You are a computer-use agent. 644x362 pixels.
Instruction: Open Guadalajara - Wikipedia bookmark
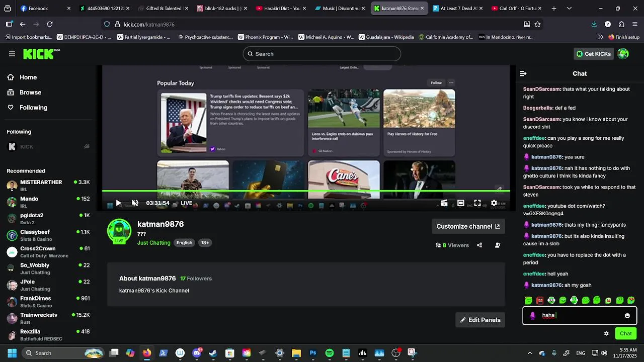coord(386,37)
